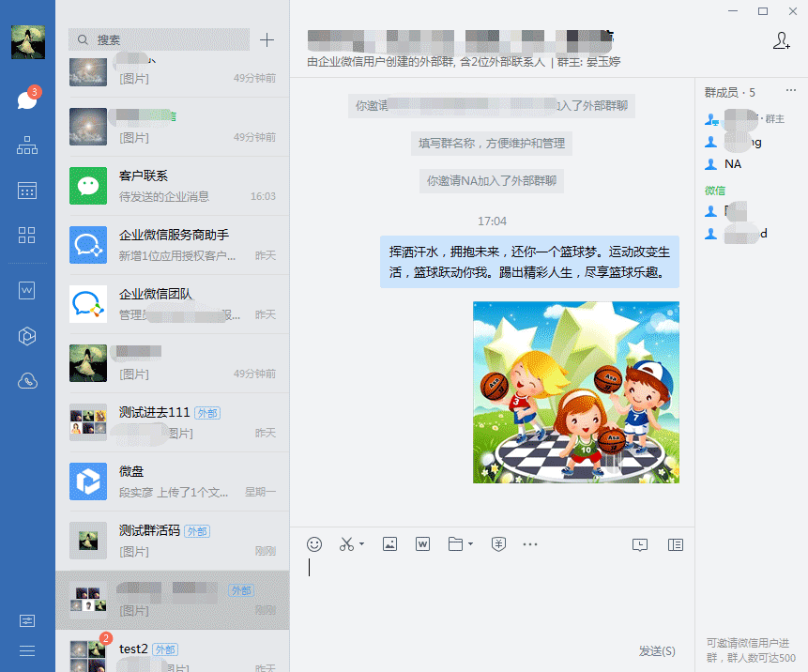The image size is (808, 672).
Task: Open the Messages tab with unread badge
Action: coord(27,99)
